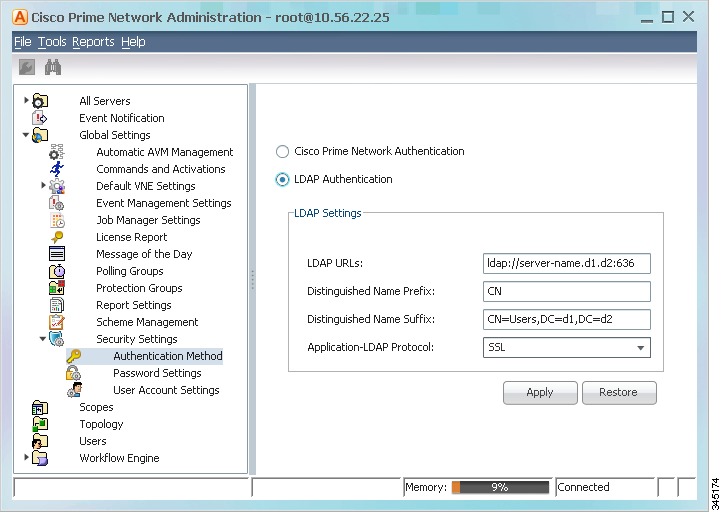Click the Workflow Engine folder icon
The width and height of the screenshot is (721, 512).
40,458
